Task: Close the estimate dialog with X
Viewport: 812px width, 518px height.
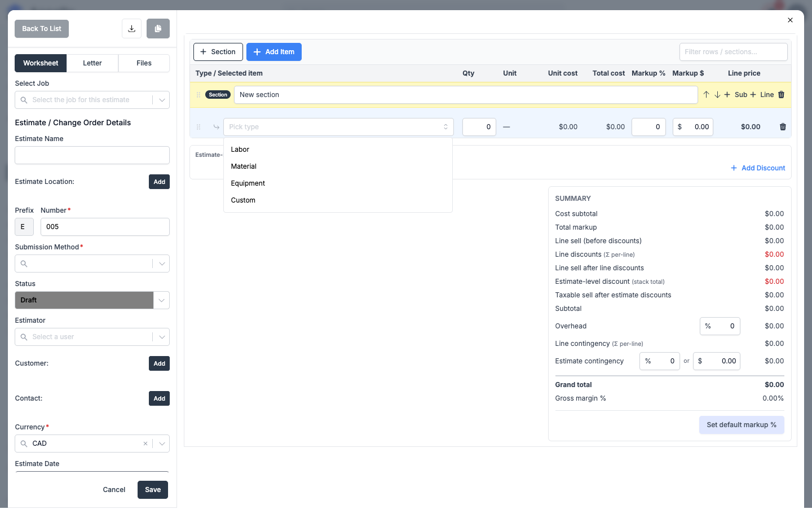Action: [790, 20]
